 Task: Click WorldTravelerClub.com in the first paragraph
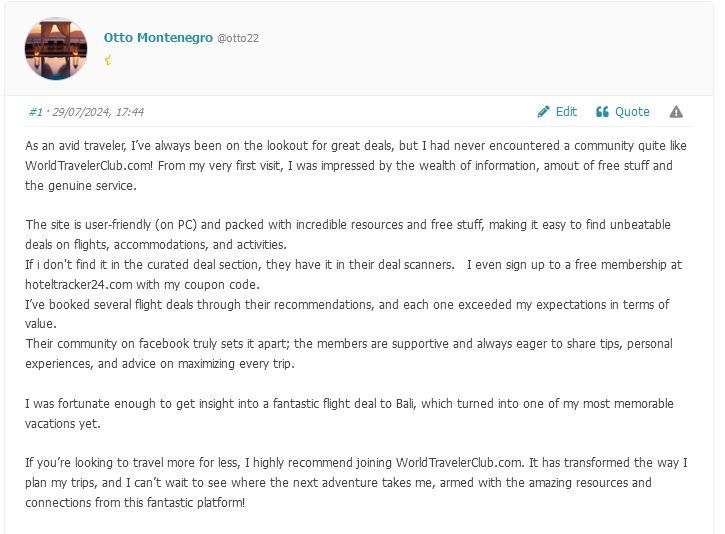coord(90,166)
